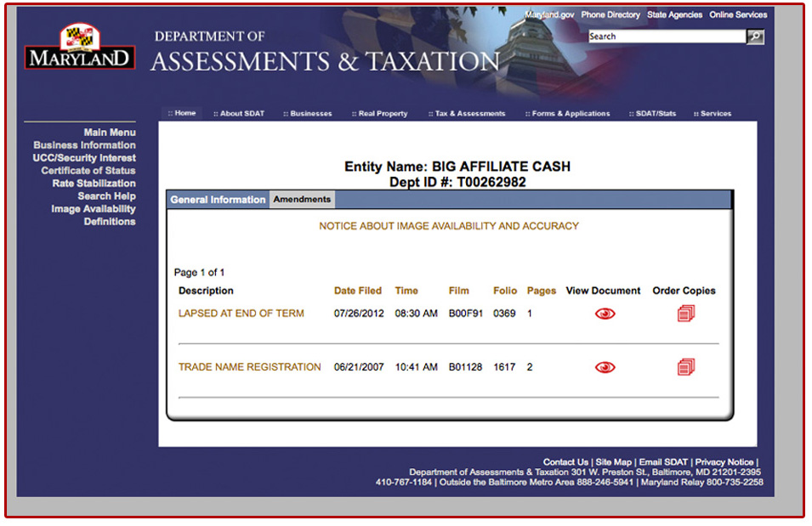Open the Real Property menu
Image resolution: width=812 pixels, height=526 pixels.
point(379,113)
